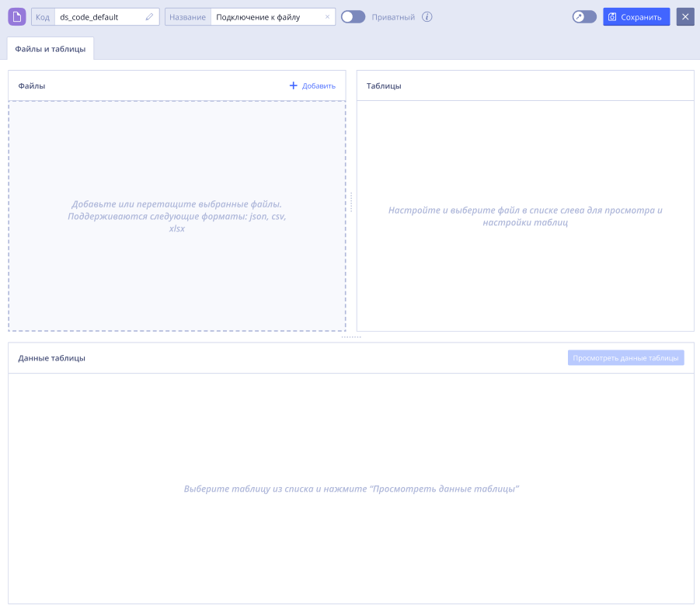Open the info icon next to Приватный
The height and width of the screenshot is (609, 700).
[427, 17]
